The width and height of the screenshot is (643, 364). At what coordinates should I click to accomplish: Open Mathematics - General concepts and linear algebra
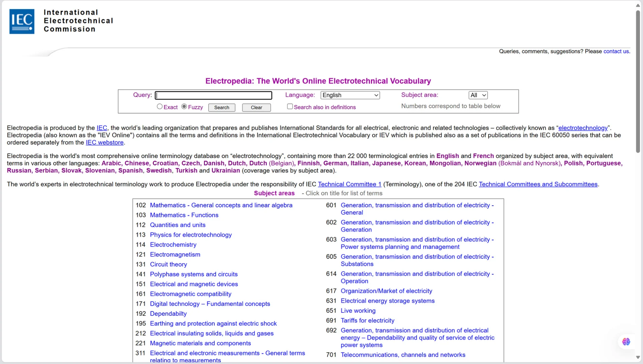coord(221,205)
